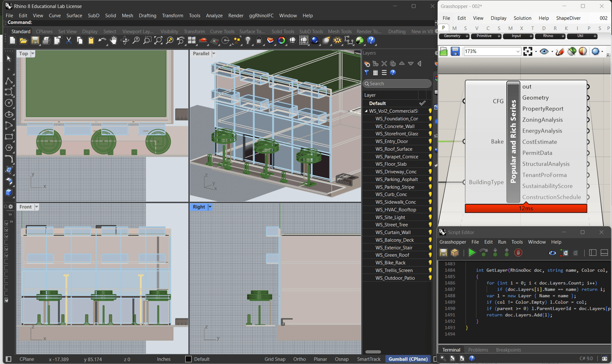Open the Analyze menu in Rhino
Viewport: 612px width, 364px height.
pos(214,15)
